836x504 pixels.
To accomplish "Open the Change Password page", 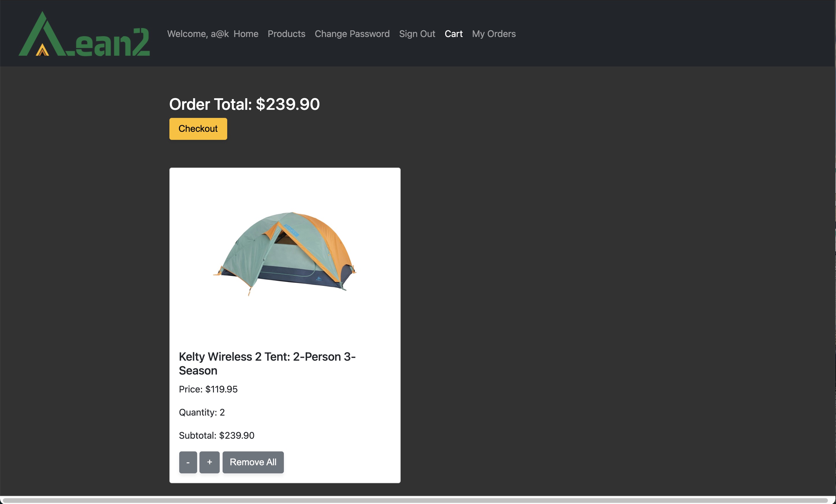I will point(352,34).
